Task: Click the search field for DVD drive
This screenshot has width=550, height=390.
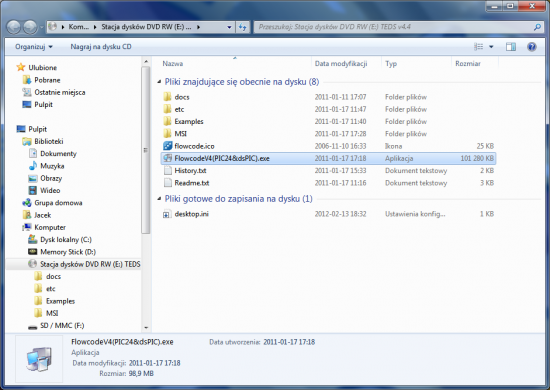Action: pos(394,27)
